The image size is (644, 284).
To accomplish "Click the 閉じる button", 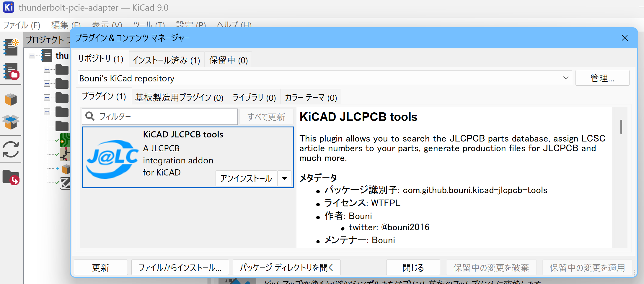I will 413,267.
